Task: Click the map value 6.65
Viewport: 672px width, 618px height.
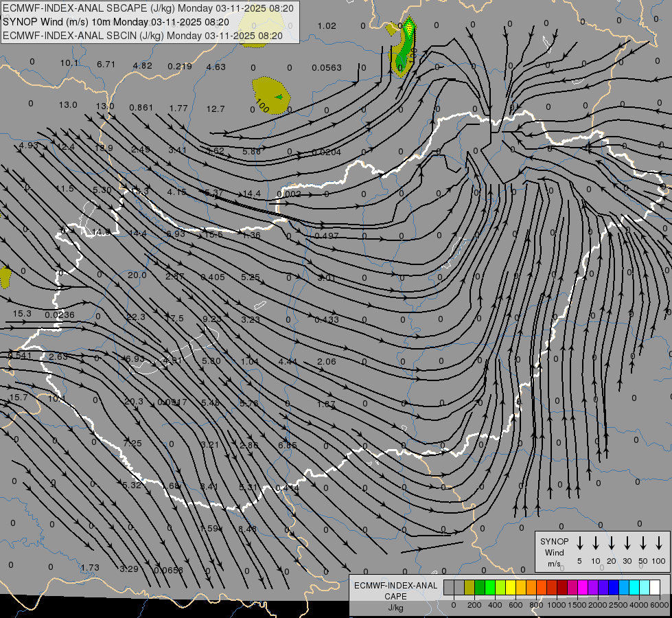Action: (288, 445)
